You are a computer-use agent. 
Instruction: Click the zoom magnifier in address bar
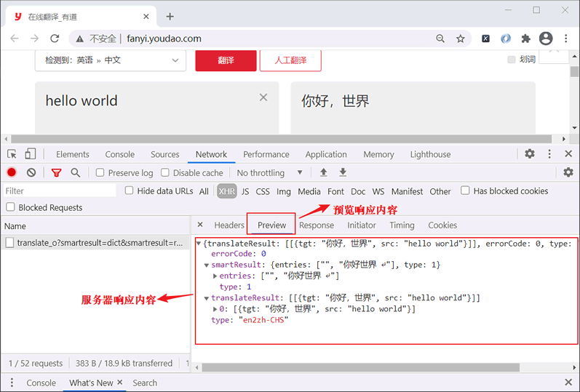point(440,39)
